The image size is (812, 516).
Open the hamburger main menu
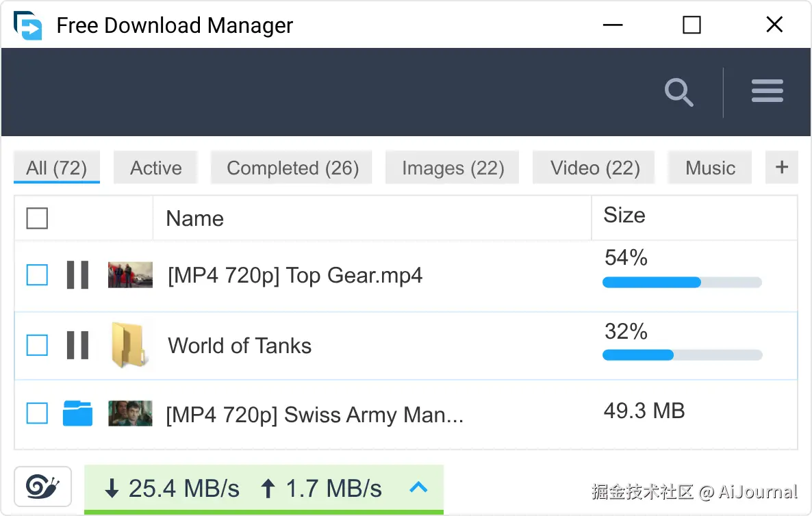(767, 91)
